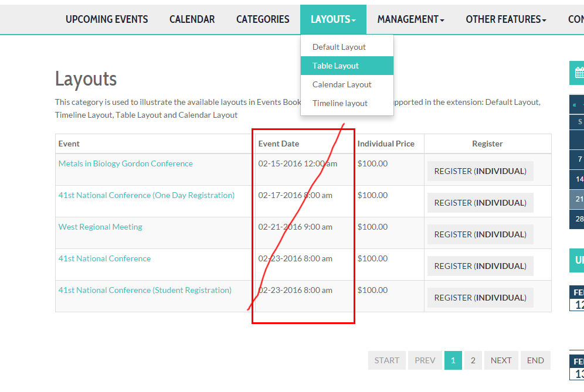Go to page 2 of events
This screenshot has width=584, height=392.
(x=473, y=360)
